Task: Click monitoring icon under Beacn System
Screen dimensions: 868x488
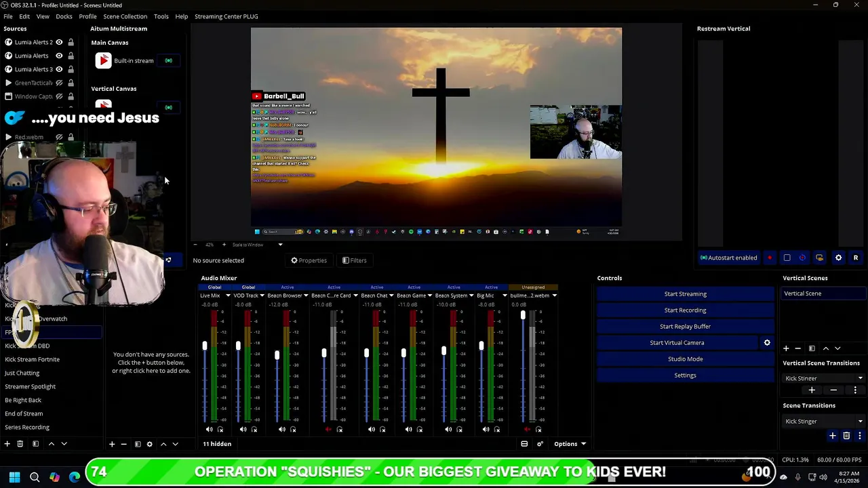Action: tap(459, 429)
